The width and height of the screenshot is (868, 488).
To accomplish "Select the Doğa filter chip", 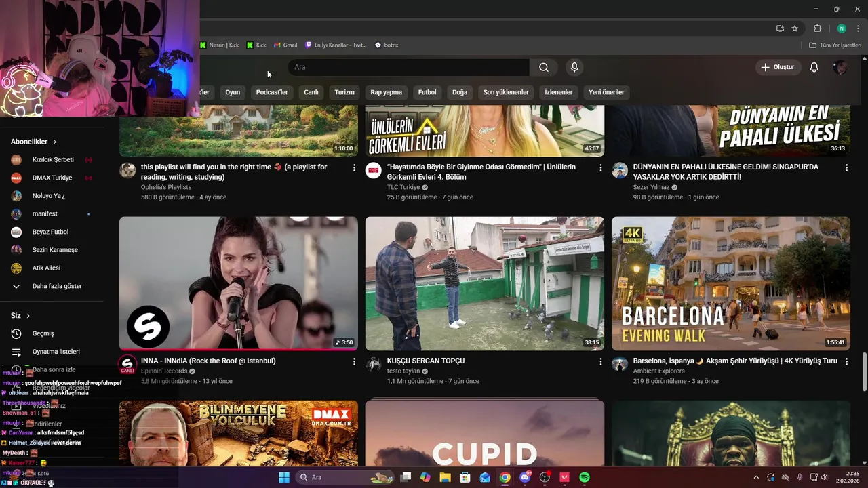I will click(x=460, y=92).
